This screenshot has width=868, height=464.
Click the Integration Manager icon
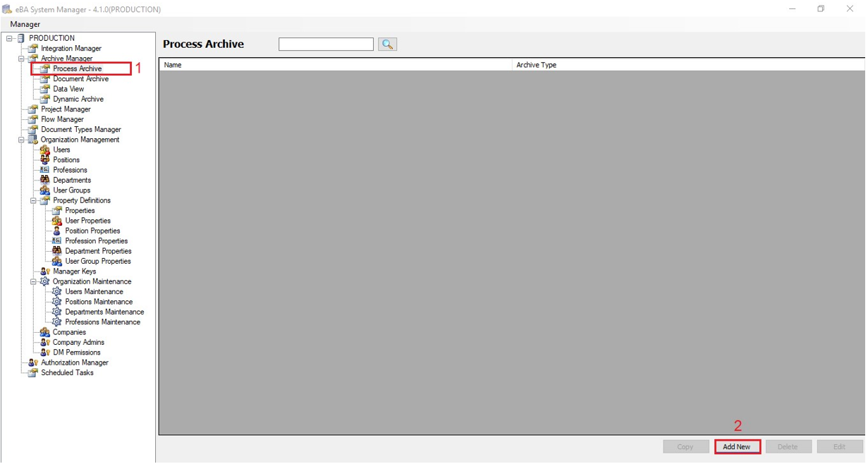click(32, 49)
